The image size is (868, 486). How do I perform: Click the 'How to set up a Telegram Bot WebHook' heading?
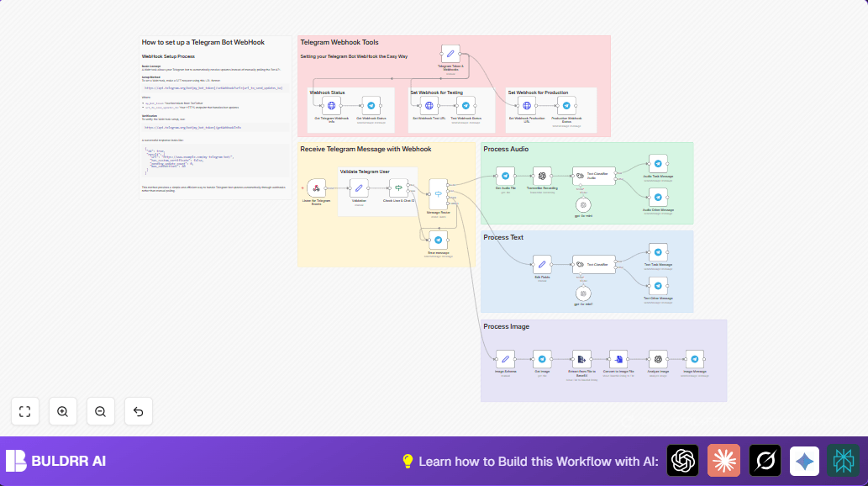(203, 42)
